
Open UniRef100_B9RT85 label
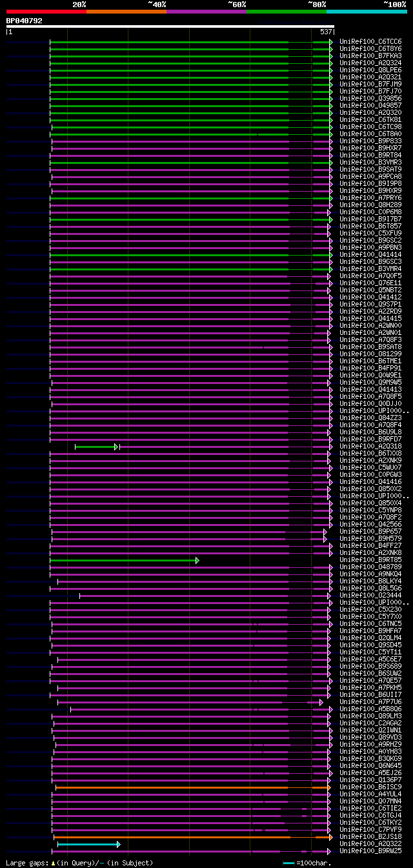pyautogui.click(x=370, y=560)
